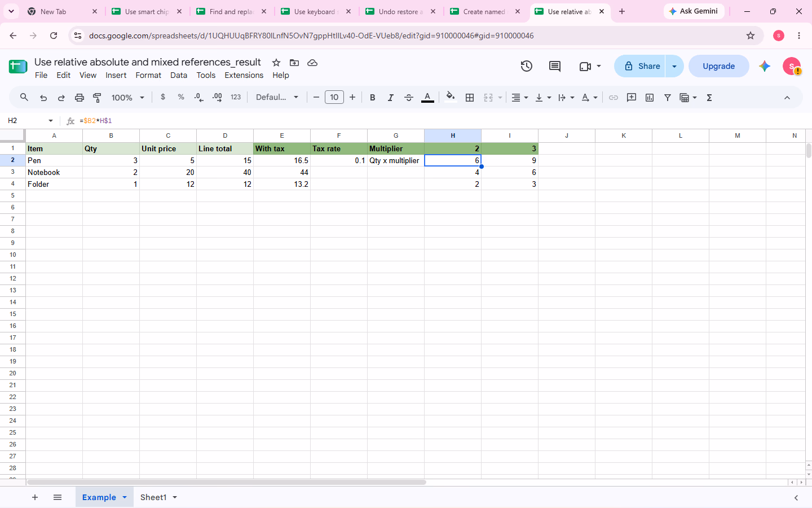
Task: Open the File menu
Action: [x=41, y=75]
